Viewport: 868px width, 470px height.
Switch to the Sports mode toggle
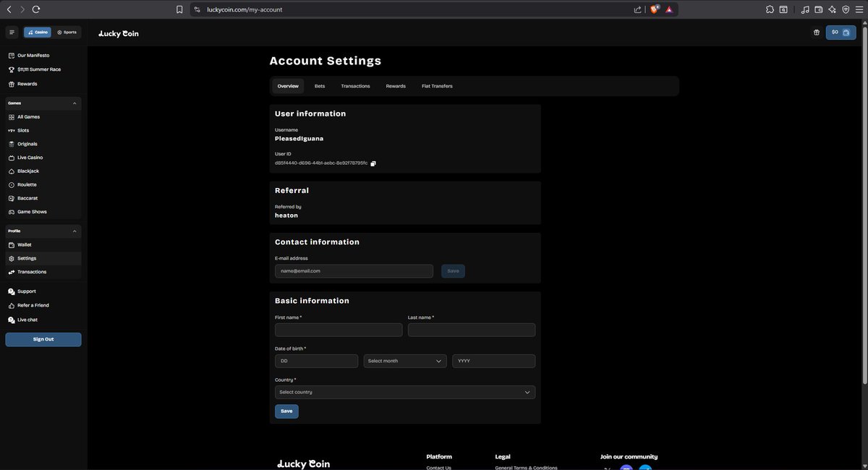(67, 32)
